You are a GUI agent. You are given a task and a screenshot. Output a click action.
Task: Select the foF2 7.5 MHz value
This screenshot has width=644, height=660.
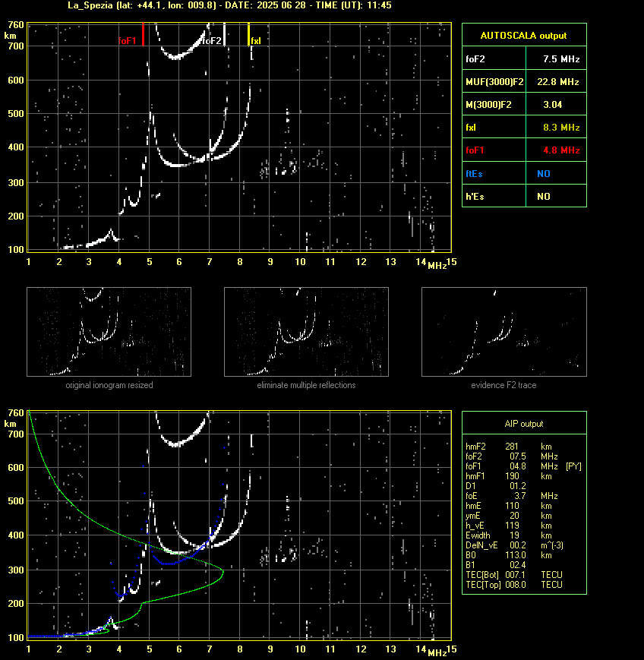561,59
